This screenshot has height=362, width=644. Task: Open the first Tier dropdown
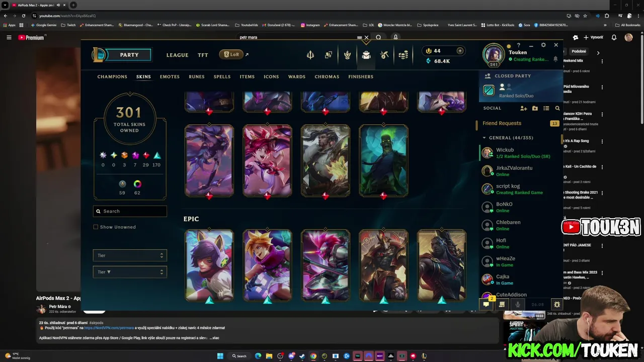pos(130,255)
